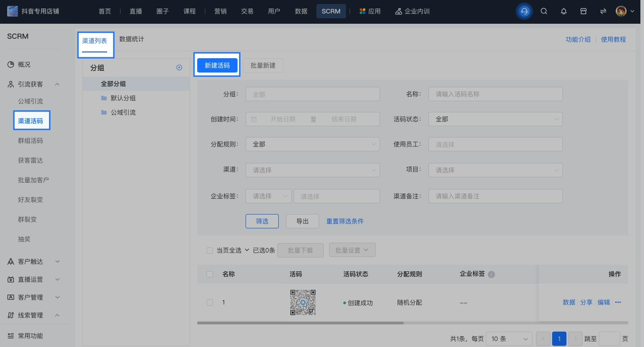Viewport: 644px width, 347px height.
Task: Click the 新建活码 button
Action: pyautogui.click(x=217, y=65)
